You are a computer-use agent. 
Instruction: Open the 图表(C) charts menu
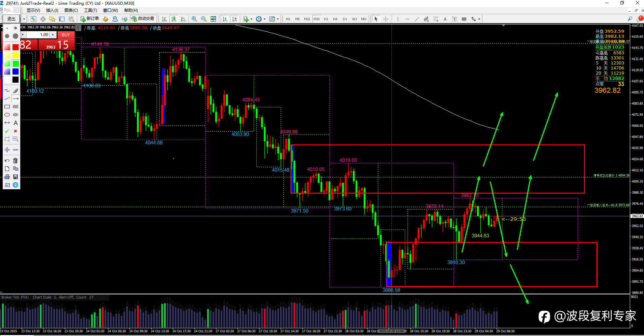point(71,10)
